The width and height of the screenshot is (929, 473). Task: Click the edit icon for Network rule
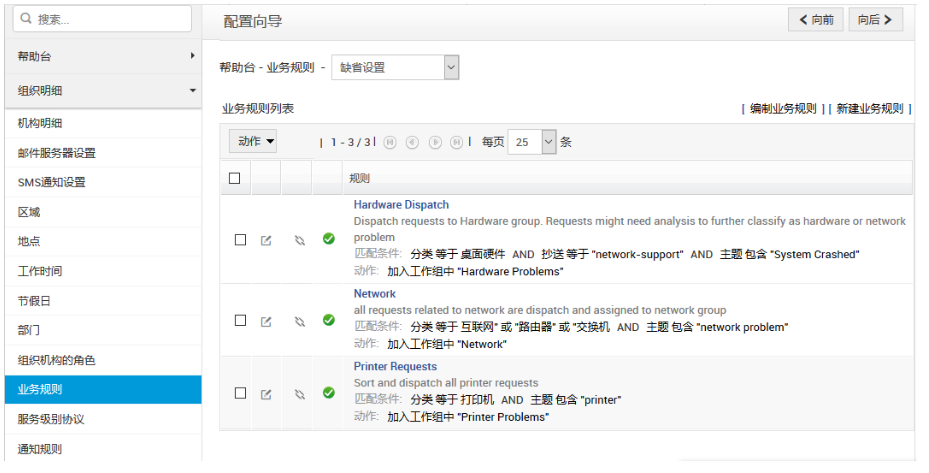(x=266, y=321)
